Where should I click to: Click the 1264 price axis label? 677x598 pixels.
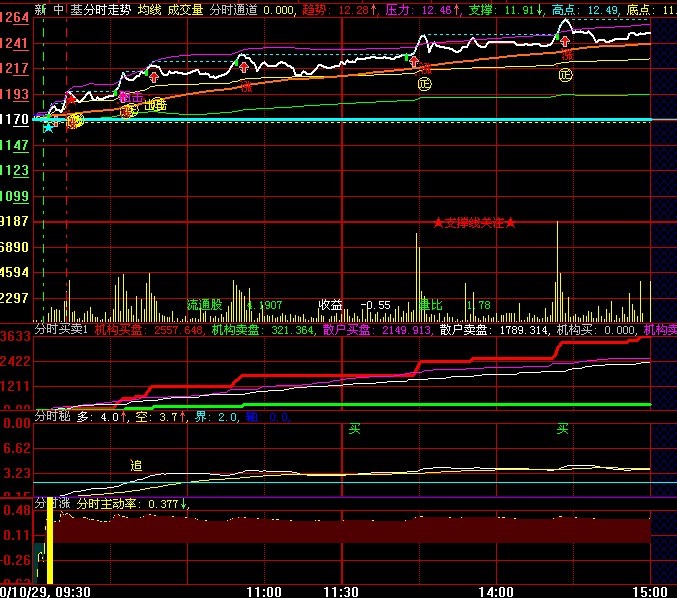click(x=14, y=17)
